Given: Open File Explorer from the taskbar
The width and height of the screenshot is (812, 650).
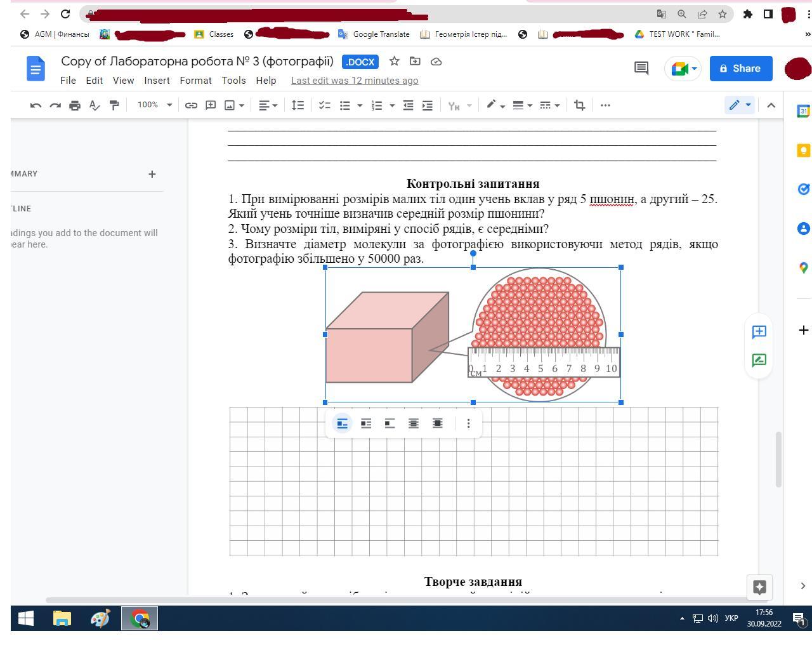Looking at the screenshot, I should [62, 618].
